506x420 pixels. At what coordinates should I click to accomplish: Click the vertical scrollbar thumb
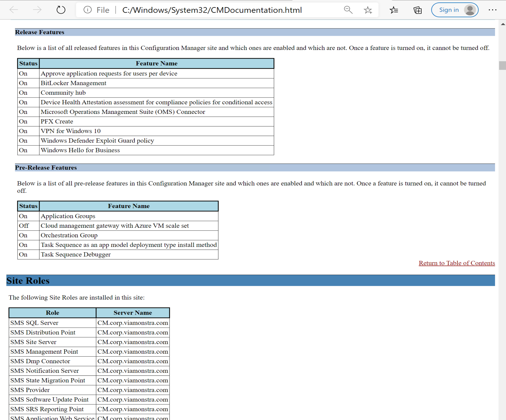(503, 66)
